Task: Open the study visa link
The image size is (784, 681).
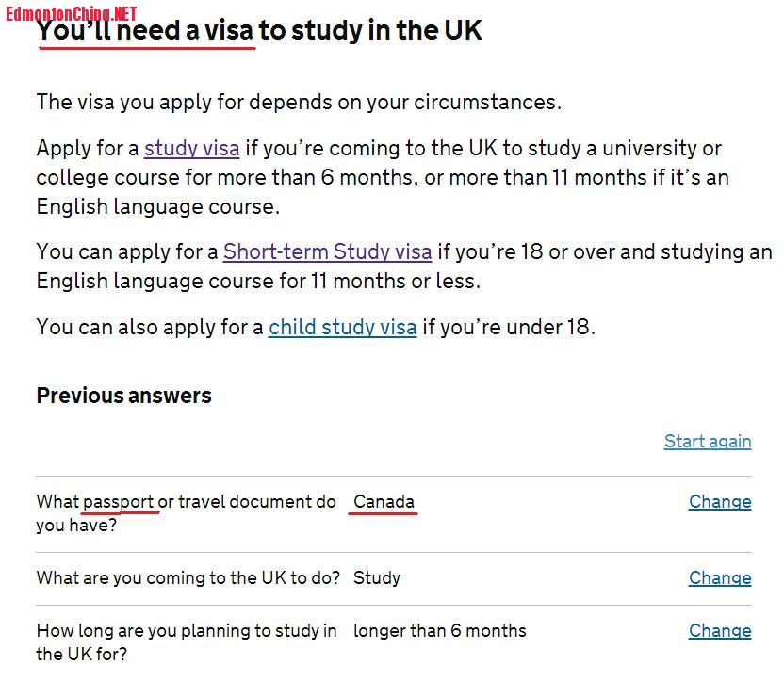Action: (191, 149)
